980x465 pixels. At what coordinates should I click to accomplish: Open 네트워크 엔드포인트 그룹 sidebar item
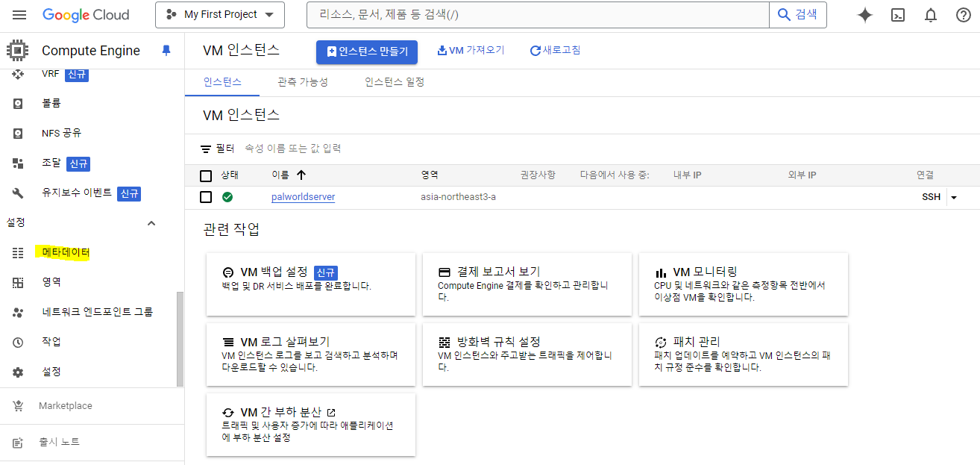98,312
